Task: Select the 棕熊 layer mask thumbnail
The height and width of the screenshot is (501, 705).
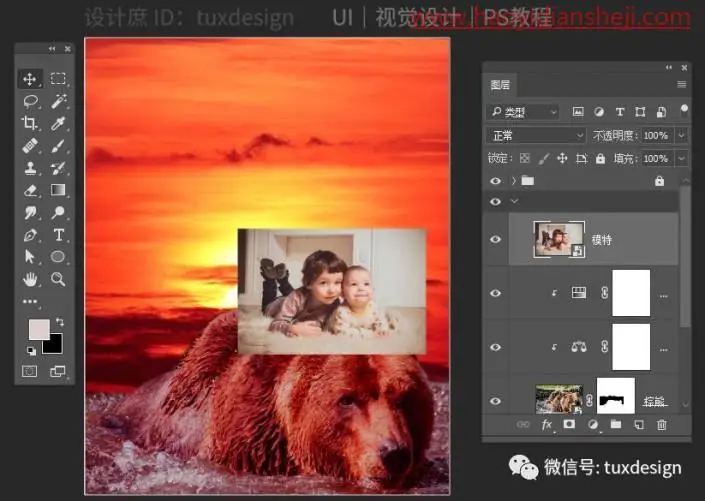Action: coord(616,396)
